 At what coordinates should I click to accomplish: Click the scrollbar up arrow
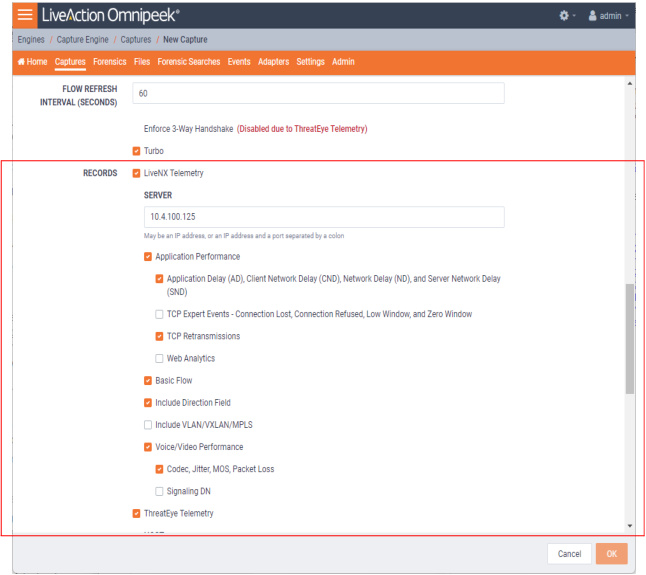(x=630, y=84)
